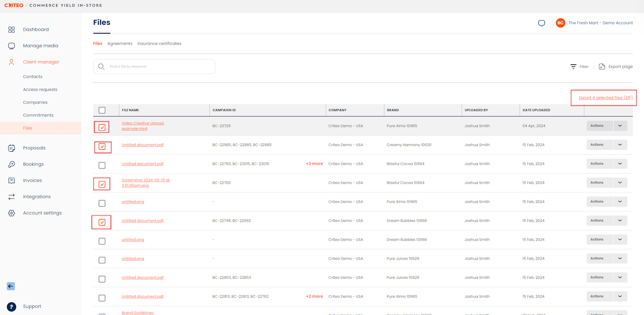Screen dimensions: 644x315
Task: Click the Dashboard grid icon in sidebar
Action: tap(12, 30)
